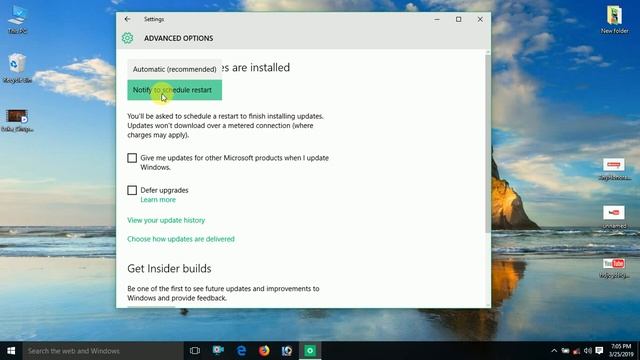Open the taskbar app left of Edge
The width and height of the screenshot is (640, 360).
[x=218, y=351]
